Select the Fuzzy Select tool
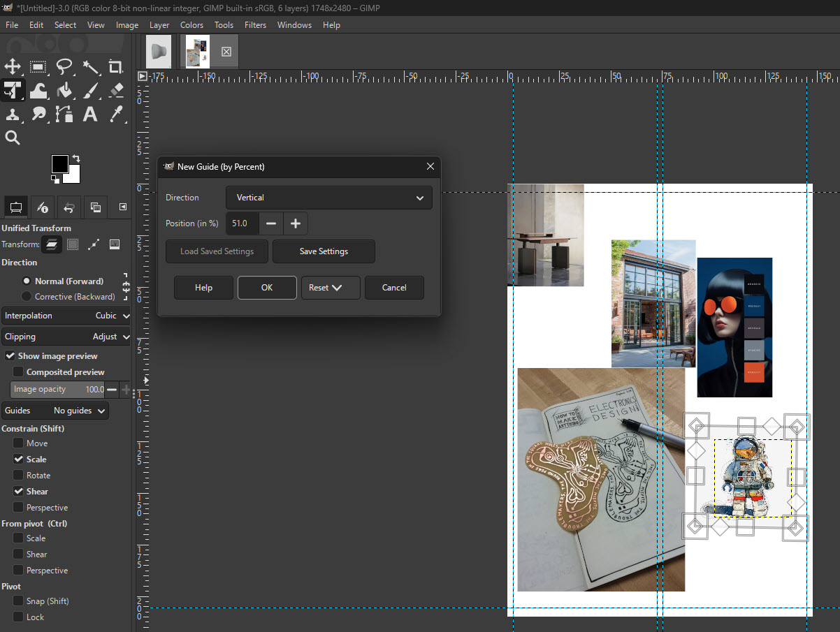Image resolution: width=840 pixels, height=632 pixels. tap(91, 67)
